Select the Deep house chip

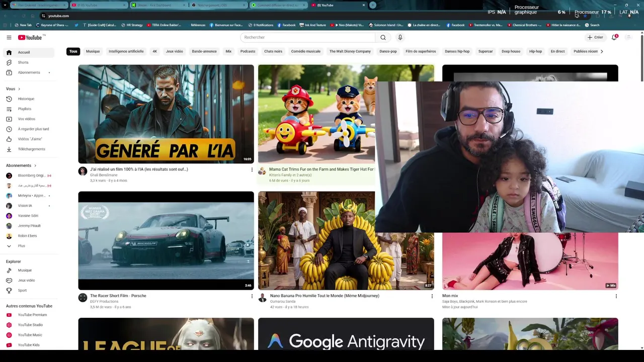511,51
